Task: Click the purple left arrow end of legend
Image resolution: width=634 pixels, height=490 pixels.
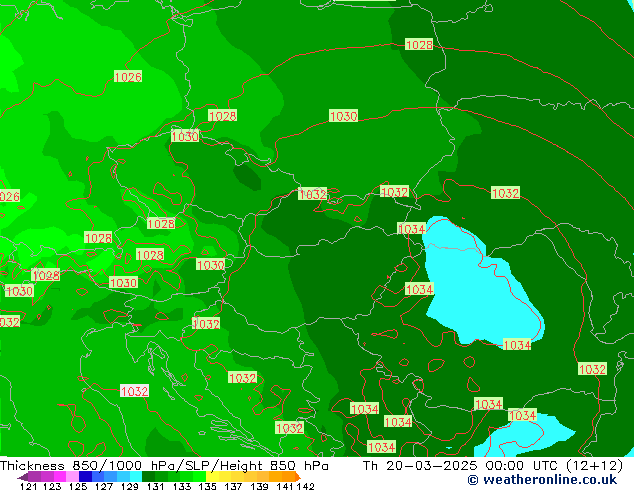Action: pos(23,477)
